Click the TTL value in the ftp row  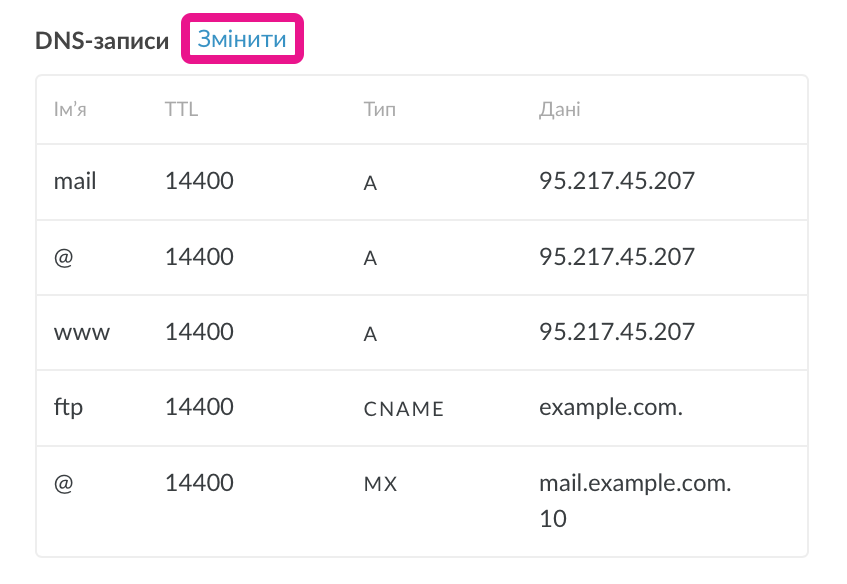199,407
